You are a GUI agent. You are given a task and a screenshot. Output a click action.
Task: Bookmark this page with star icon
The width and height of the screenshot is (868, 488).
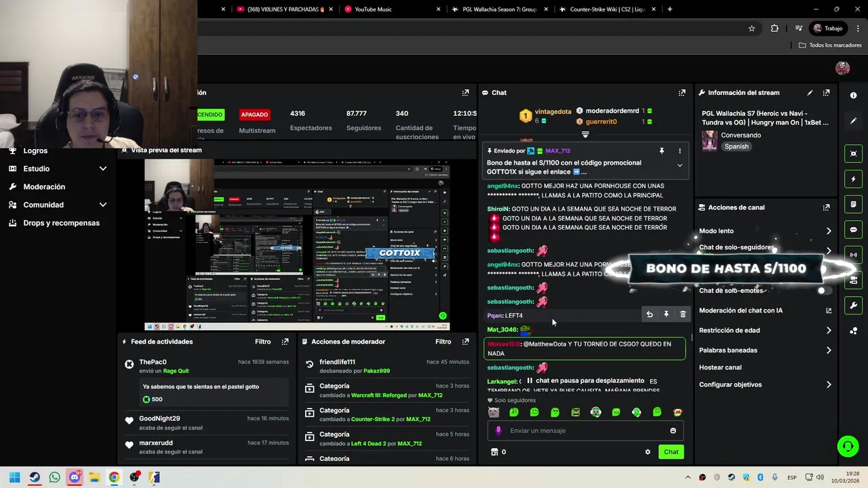coord(751,28)
